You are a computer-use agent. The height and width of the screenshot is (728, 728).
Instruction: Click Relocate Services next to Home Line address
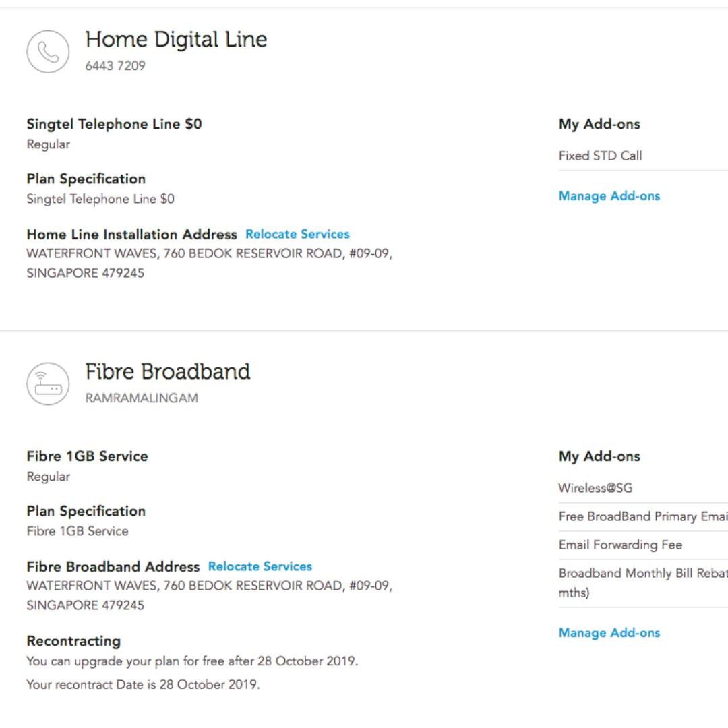(298, 234)
